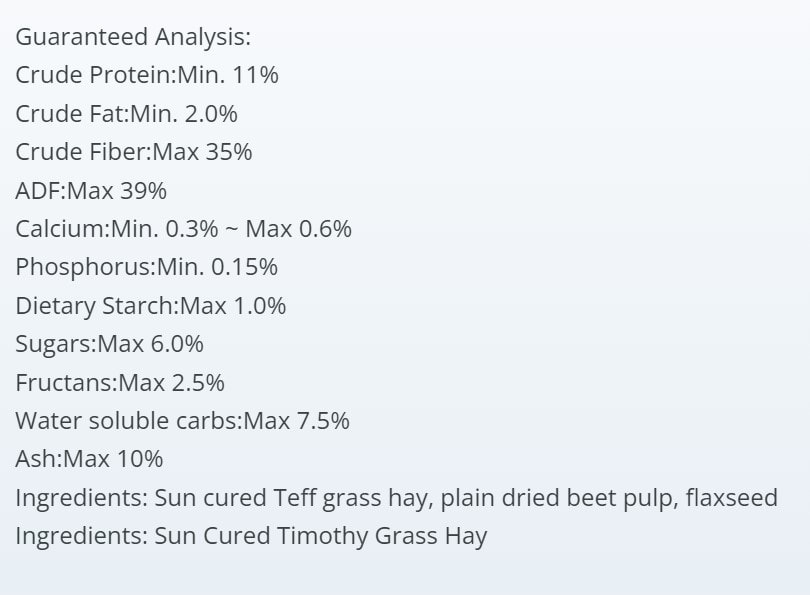This screenshot has height=595, width=810.
Task: Click the Ingredients label on the last line
Action: (80, 536)
